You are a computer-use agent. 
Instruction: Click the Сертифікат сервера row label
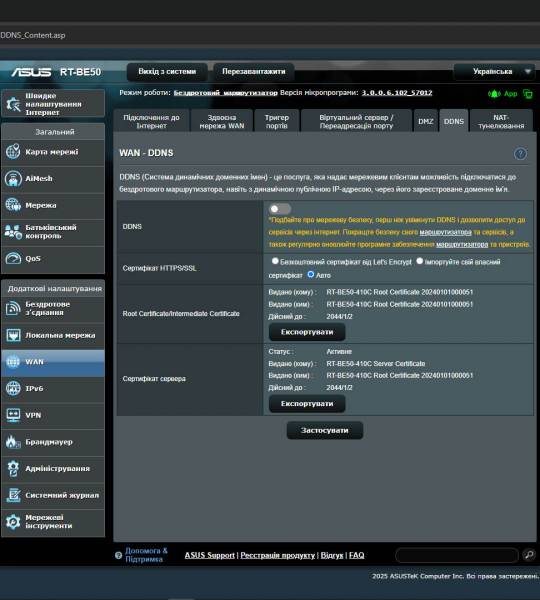[154, 379]
